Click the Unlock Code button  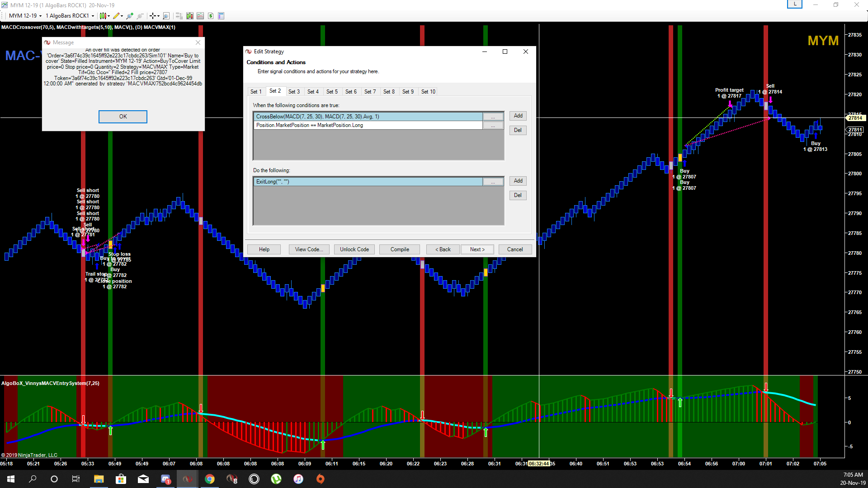point(354,249)
